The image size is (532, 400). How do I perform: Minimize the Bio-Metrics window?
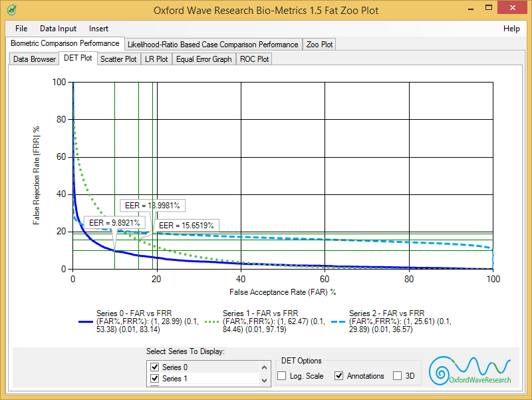pos(471,9)
